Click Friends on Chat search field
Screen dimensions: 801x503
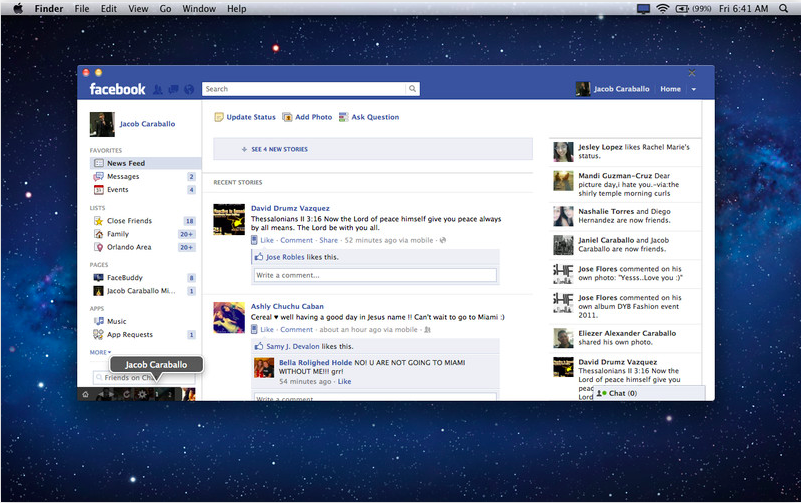click(x=144, y=378)
